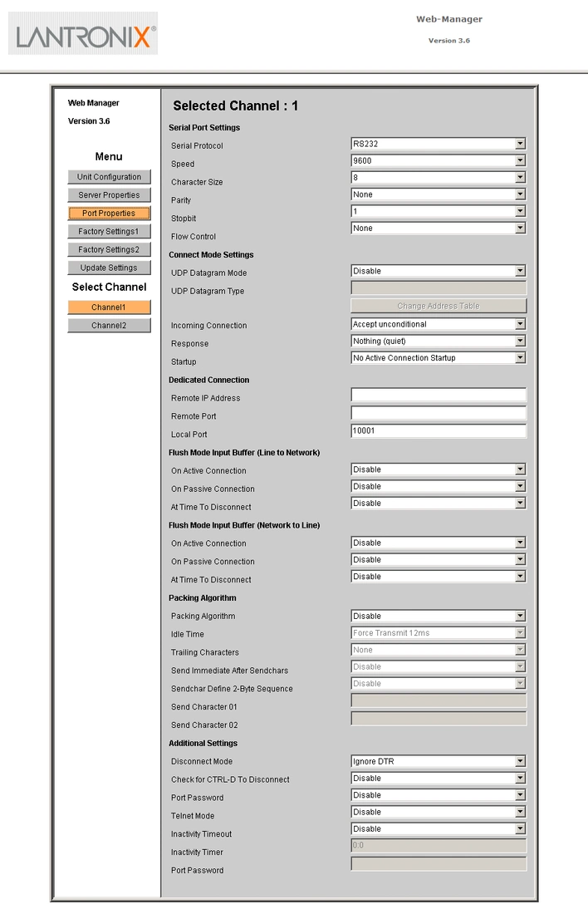Open Incoming Connection dropdown

pyautogui.click(x=439, y=324)
